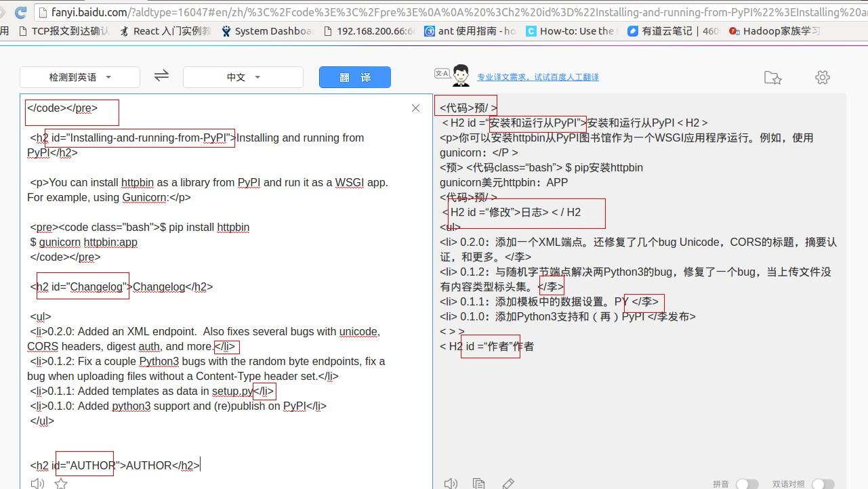This screenshot has width=868, height=489.
Task: Open the Hadoop家族学习 bookmark
Action: 774,31
